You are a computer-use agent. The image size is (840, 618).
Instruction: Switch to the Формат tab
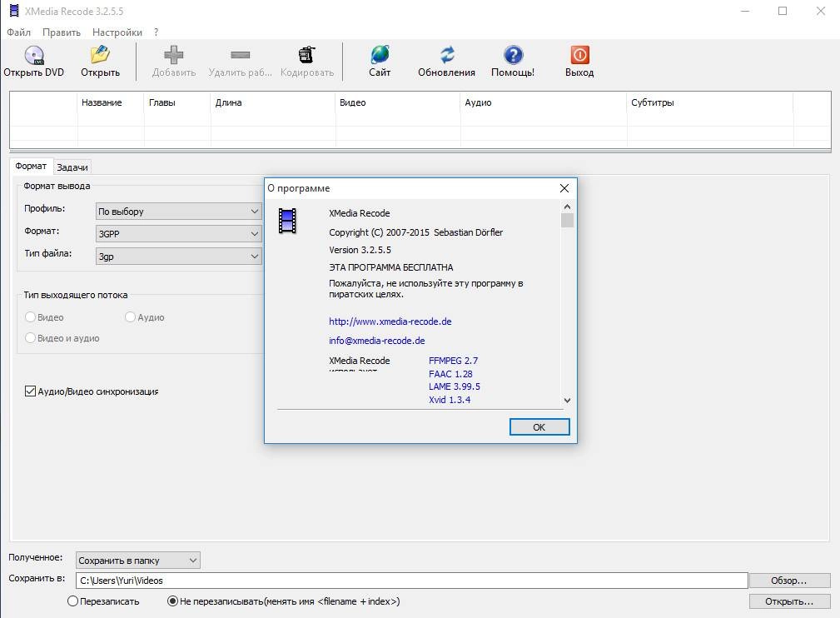(x=31, y=166)
